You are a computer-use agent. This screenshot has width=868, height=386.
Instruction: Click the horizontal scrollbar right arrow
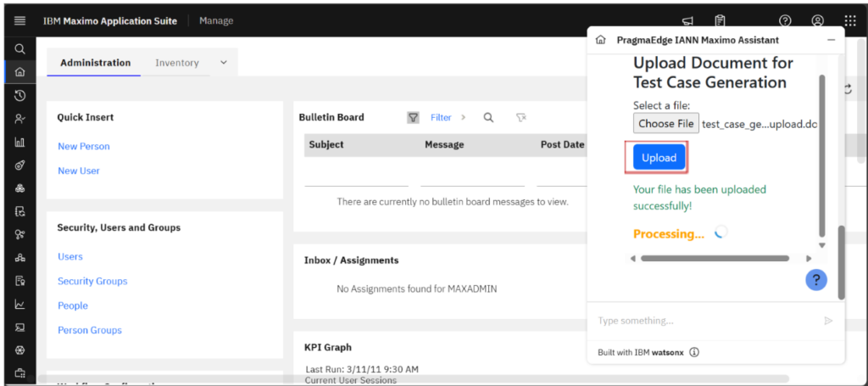808,258
